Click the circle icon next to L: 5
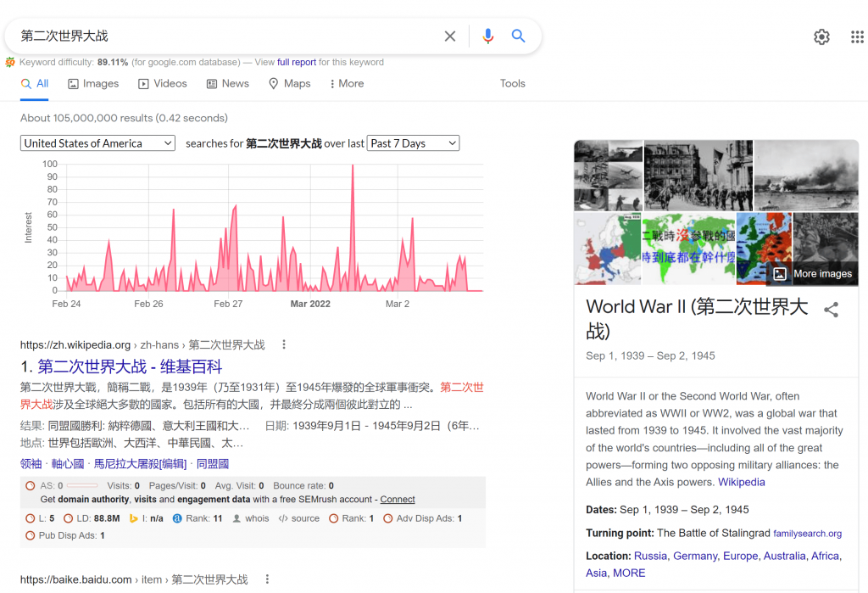 pyautogui.click(x=31, y=518)
